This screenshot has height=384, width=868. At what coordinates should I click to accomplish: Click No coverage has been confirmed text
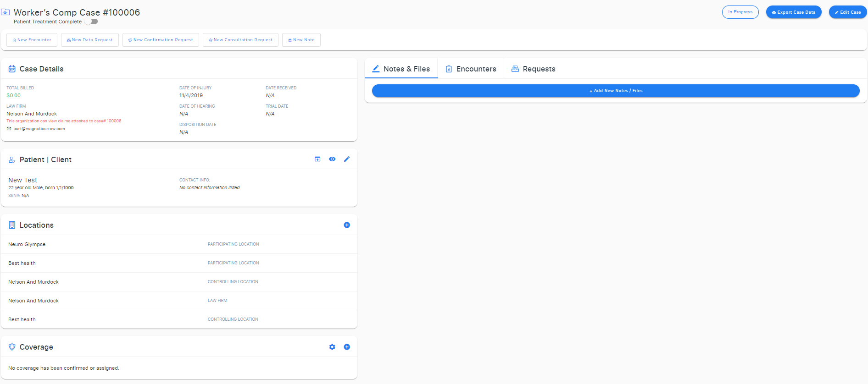click(64, 368)
